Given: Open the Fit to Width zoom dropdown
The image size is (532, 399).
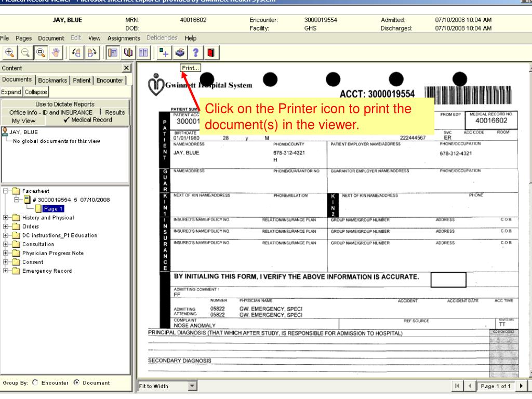Looking at the screenshot, I should (192, 386).
